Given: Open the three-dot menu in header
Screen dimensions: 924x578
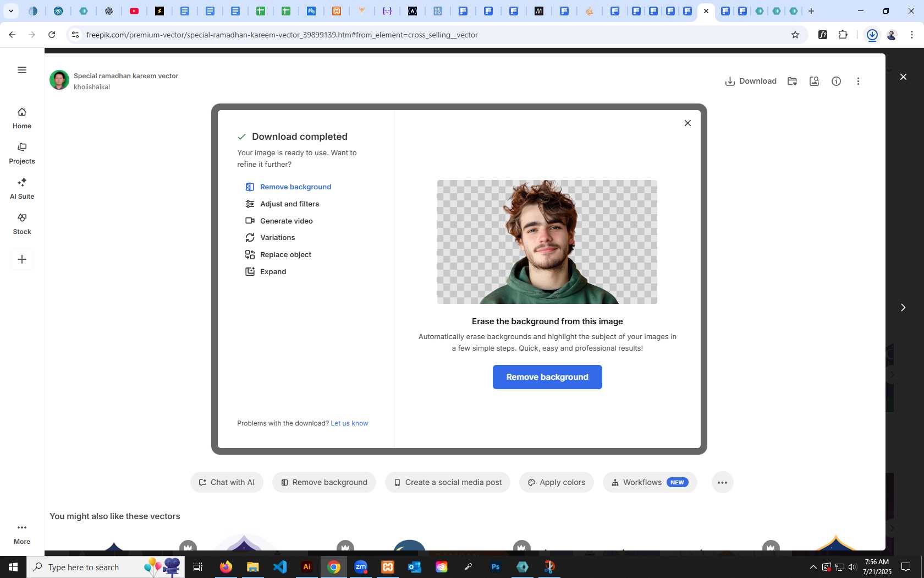Looking at the screenshot, I should (859, 81).
